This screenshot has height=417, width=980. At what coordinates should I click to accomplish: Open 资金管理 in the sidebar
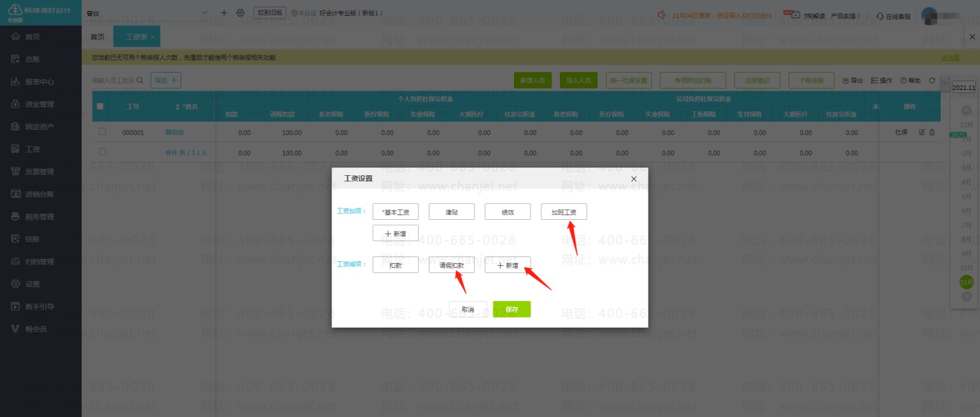[40, 105]
